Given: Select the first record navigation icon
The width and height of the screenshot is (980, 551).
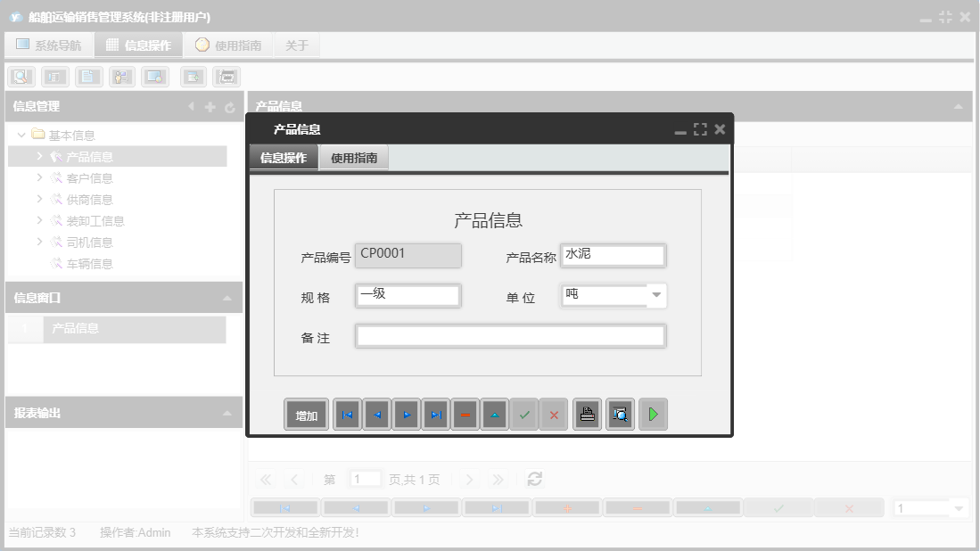Looking at the screenshot, I should (347, 414).
